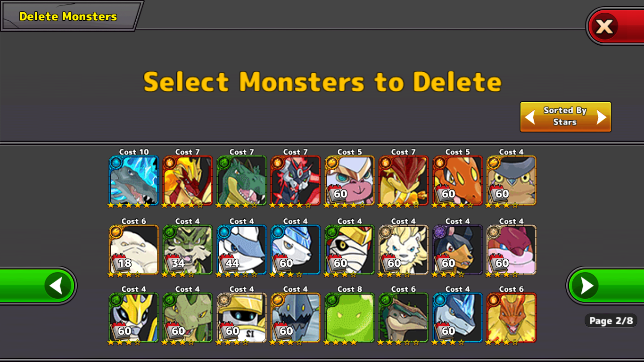This screenshot has width=644, height=362.
Task: Pick the green raptor Cost 6 monster
Action: [x=404, y=318]
